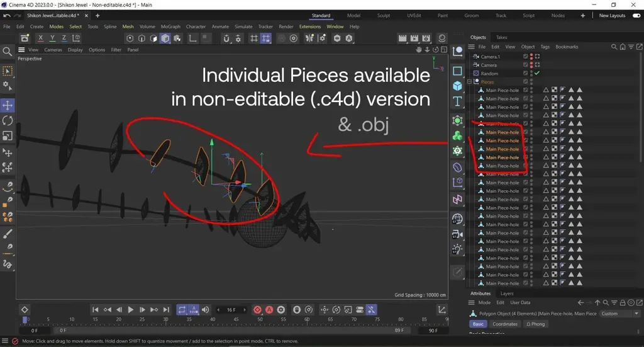Open viewport Display menu
The image size is (644, 347).
point(75,50)
